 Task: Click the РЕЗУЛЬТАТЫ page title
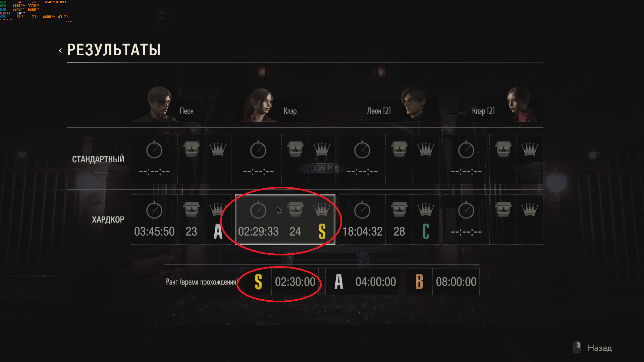tap(114, 50)
